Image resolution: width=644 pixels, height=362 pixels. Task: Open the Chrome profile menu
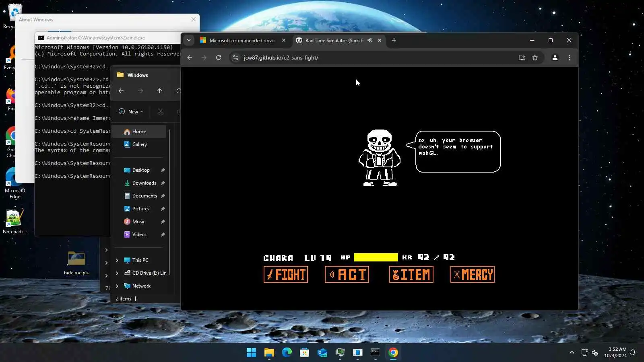tap(555, 58)
